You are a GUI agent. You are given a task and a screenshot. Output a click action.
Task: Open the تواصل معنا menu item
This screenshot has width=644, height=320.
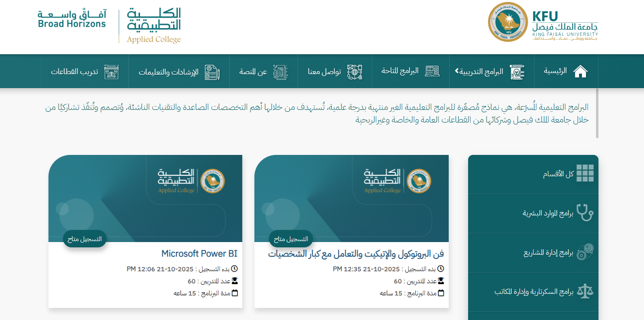(x=325, y=72)
